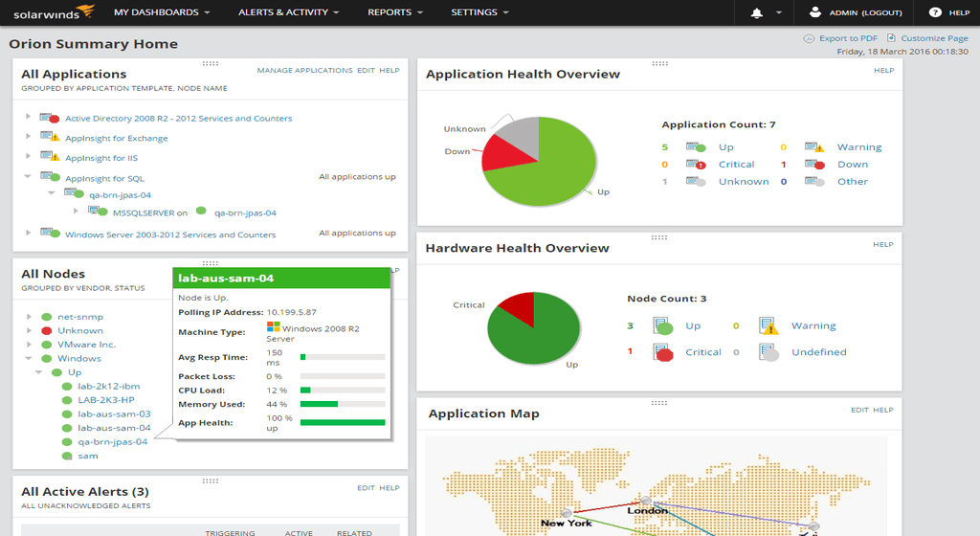Screen dimensions: 980x536
Task: Click ADMIN (LOGOUT) in top bar
Action: pos(865,12)
